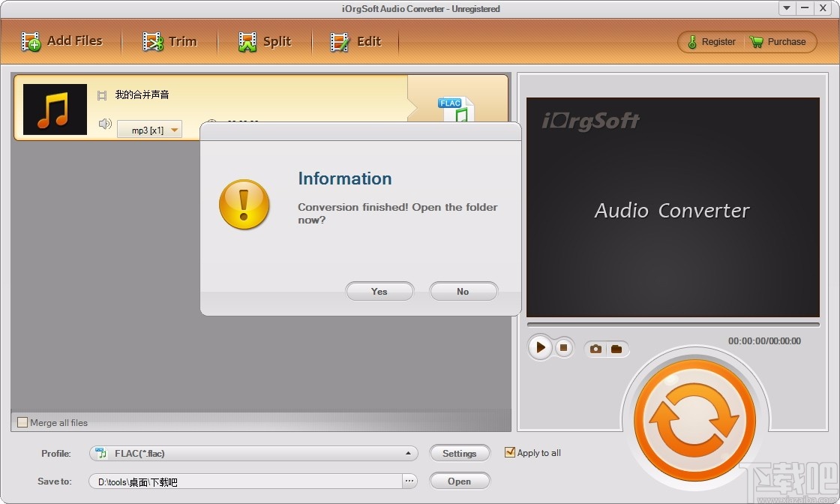The image size is (840, 504).
Task: Select the Trim tool
Action: [x=171, y=41]
